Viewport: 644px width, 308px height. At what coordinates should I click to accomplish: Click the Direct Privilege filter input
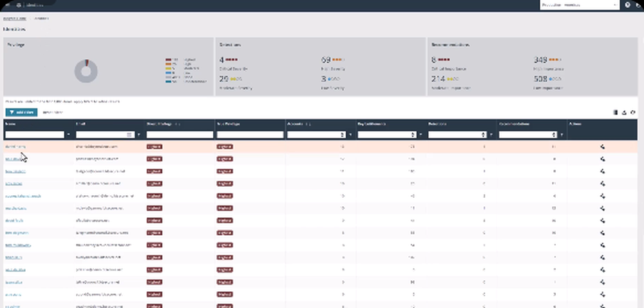(180, 135)
